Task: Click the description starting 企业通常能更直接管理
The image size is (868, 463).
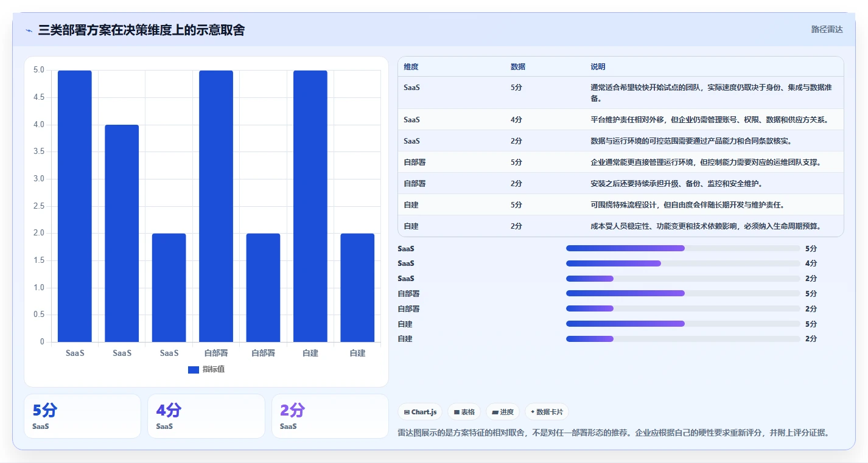Action: [706, 162]
